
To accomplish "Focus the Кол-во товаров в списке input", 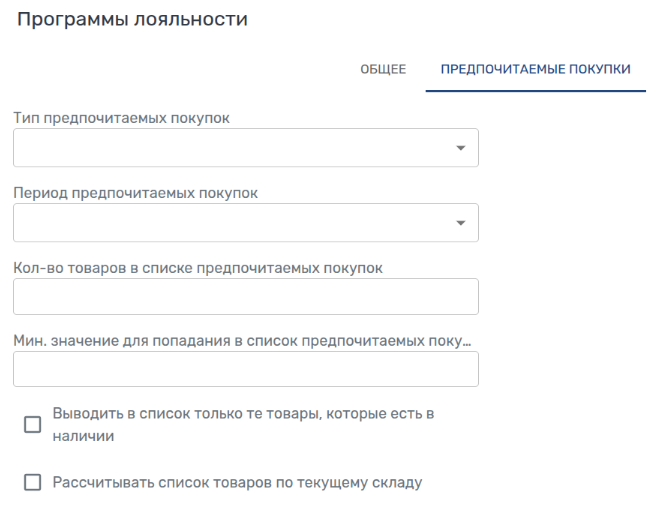I will 245,297.
